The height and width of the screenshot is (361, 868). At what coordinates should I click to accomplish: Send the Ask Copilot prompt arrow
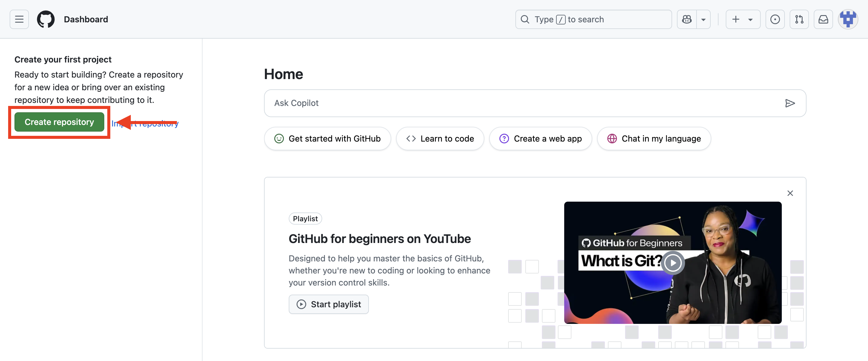[790, 103]
